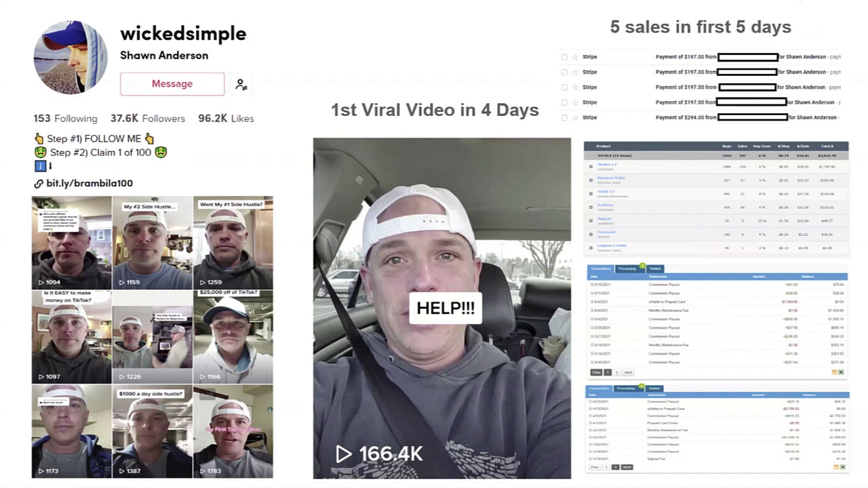Expand the 'Signup Fee' row in the lower ledger

(590, 458)
